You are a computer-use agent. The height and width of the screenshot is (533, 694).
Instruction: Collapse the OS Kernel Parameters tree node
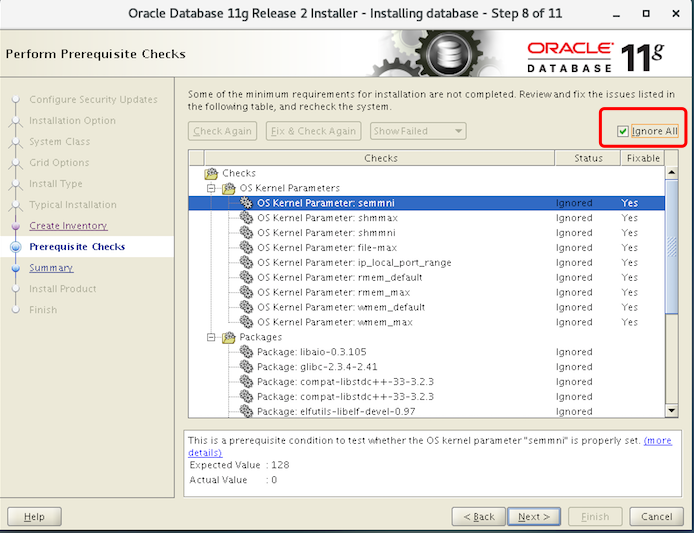[212, 188]
